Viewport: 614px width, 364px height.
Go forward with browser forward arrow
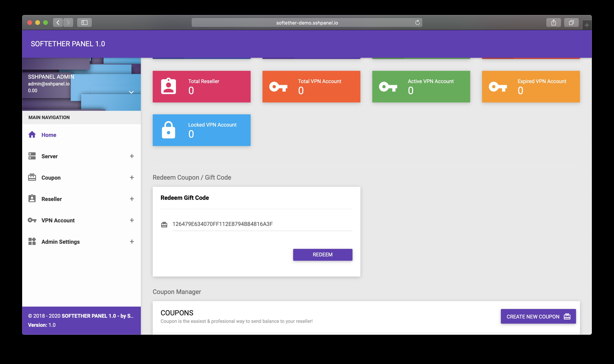coord(68,23)
